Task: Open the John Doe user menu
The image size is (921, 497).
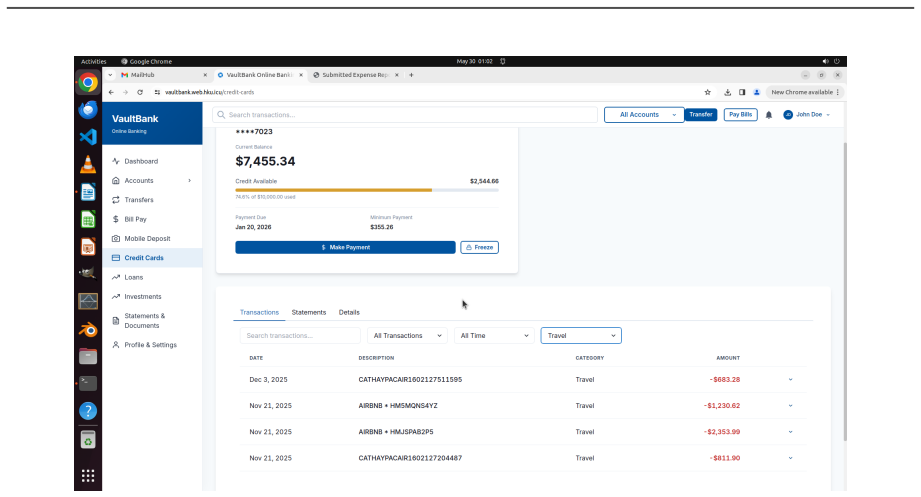Action: coord(806,115)
